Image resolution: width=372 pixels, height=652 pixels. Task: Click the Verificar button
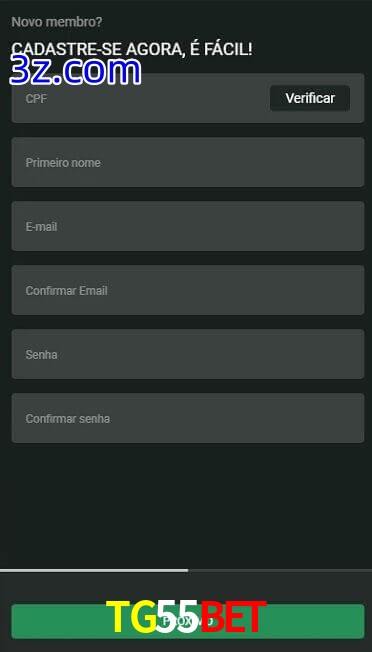310,98
